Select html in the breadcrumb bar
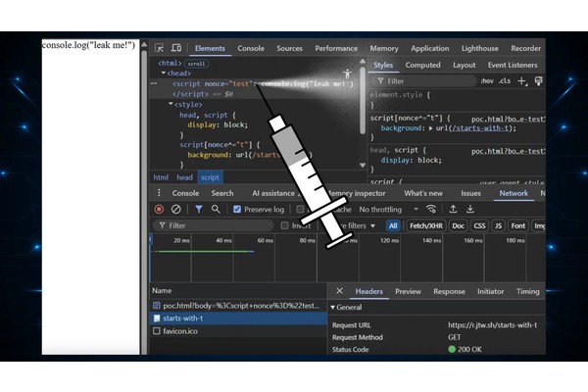This screenshot has height=392, width=588. 161,177
